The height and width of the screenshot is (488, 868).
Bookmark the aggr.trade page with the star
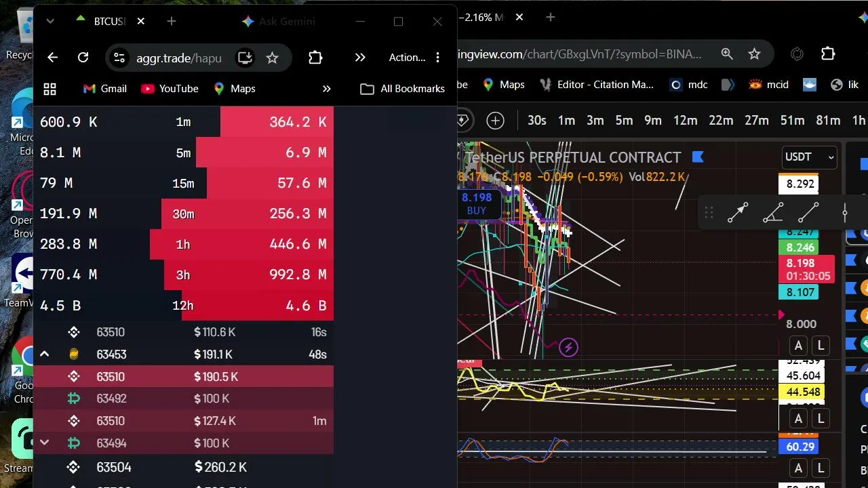272,58
